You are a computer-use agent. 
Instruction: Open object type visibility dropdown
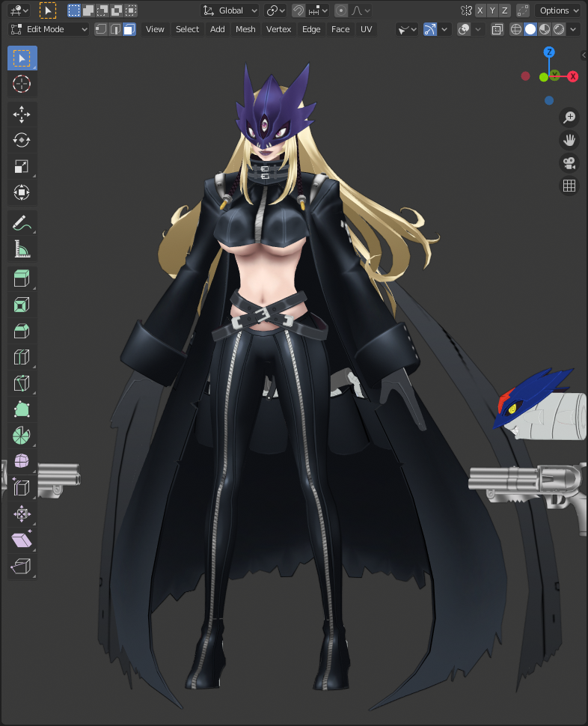click(407, 30)
